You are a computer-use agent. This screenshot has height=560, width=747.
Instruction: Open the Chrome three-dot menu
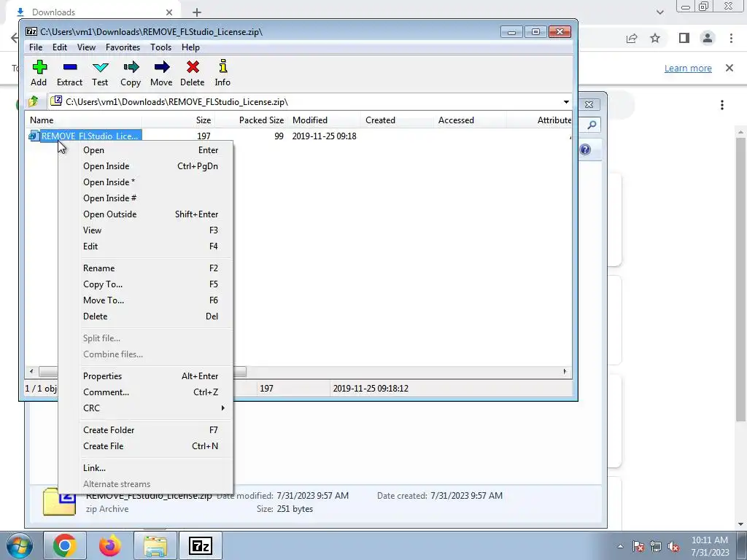tap(731, 38)
